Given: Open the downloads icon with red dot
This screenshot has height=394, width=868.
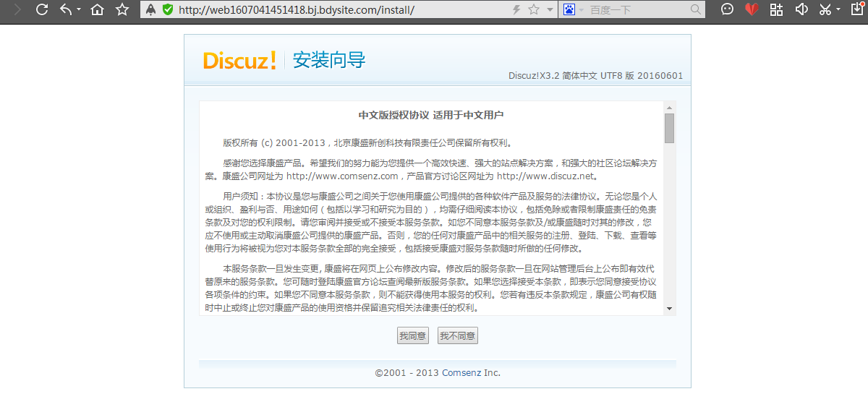Looking at the screenshot, I should [x=856, y=10].
